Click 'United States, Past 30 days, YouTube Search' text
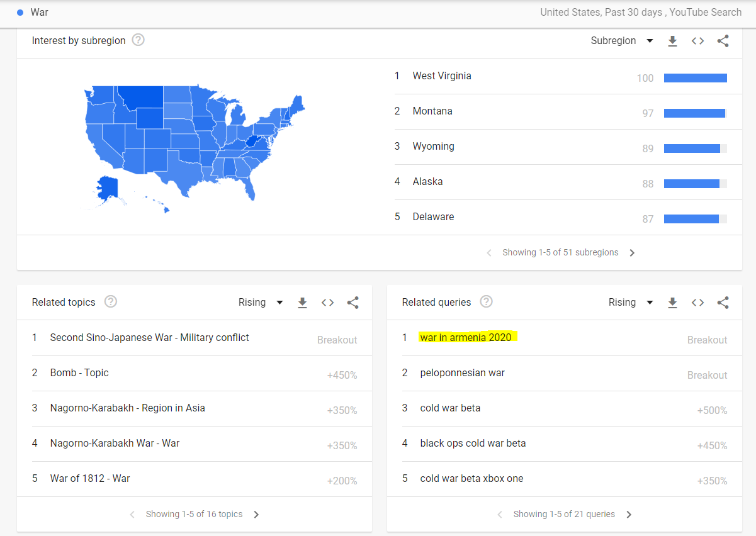756x536 pixels. coord(641,13)
